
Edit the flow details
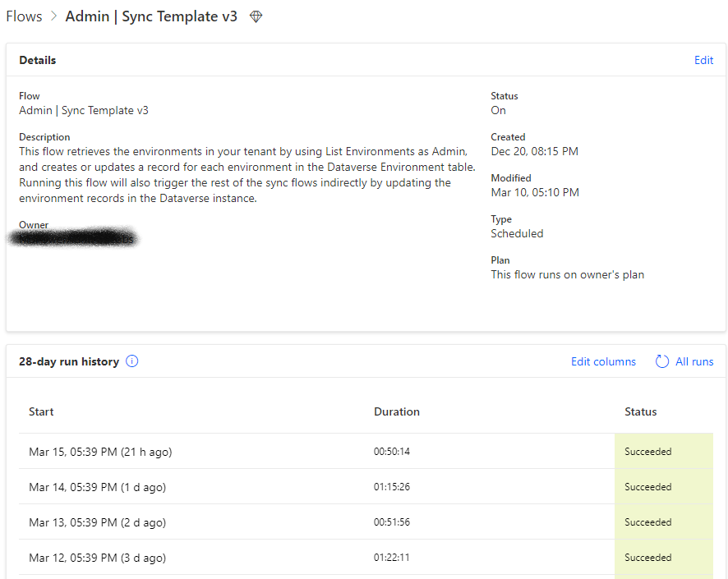click(x=703, y=60)
